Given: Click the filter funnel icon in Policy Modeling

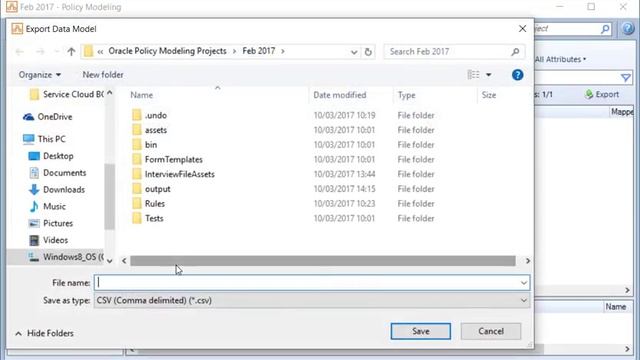Looking at the screenshot, I should (x=625, y=78).
